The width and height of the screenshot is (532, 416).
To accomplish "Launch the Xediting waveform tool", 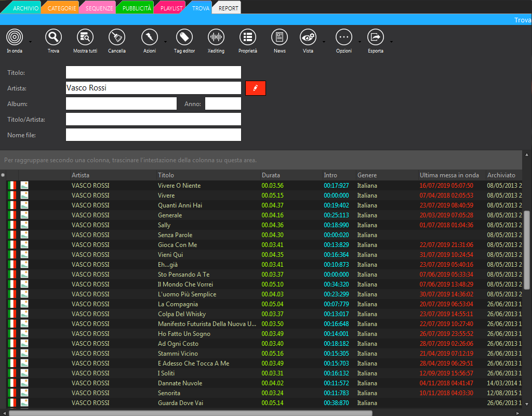I will click(x=216, y=37).
